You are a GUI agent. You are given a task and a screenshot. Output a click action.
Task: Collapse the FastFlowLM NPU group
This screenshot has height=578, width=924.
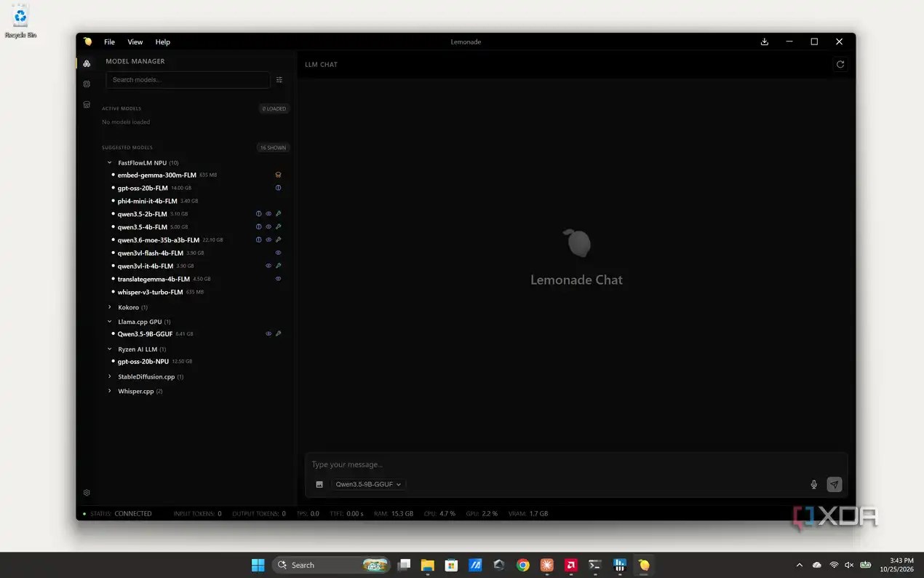click(x=110, y=163)
